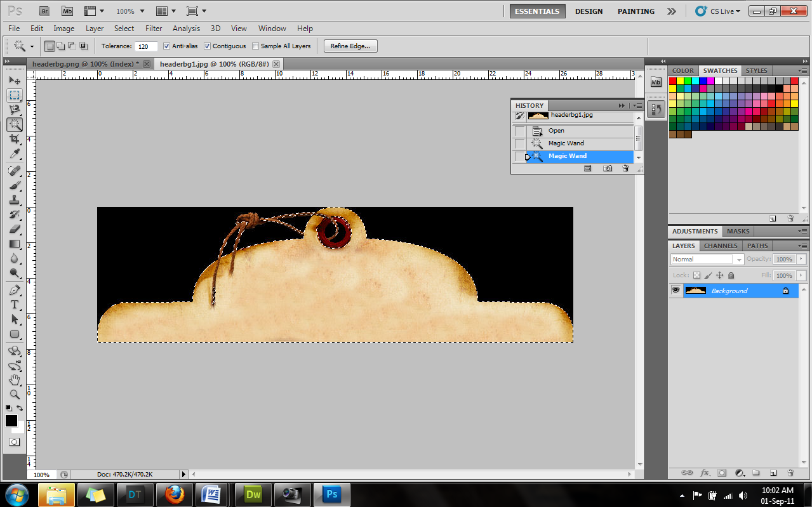
Task: Select the Zoom tool in toolbox
Action: (15, 394)
